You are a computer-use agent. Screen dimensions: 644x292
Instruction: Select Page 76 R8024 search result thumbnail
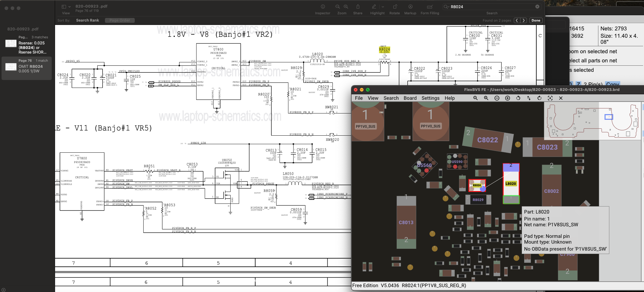coord(11,67)
